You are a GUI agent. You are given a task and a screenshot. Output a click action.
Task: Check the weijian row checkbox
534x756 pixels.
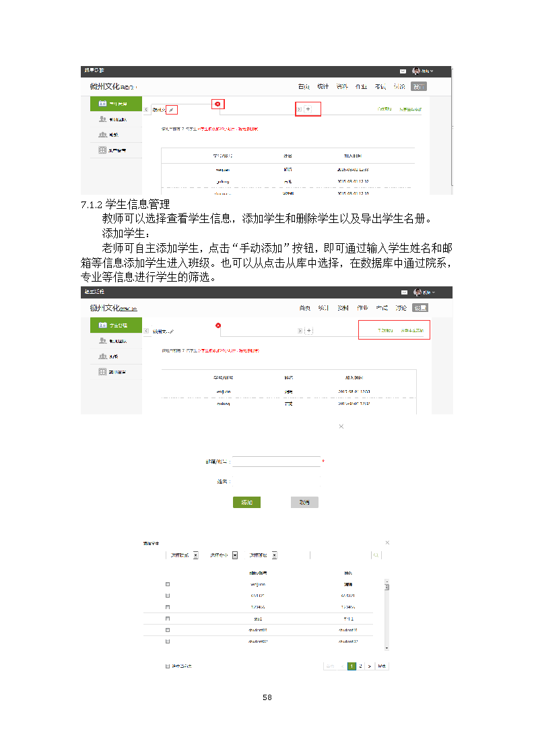click(168, 584)
